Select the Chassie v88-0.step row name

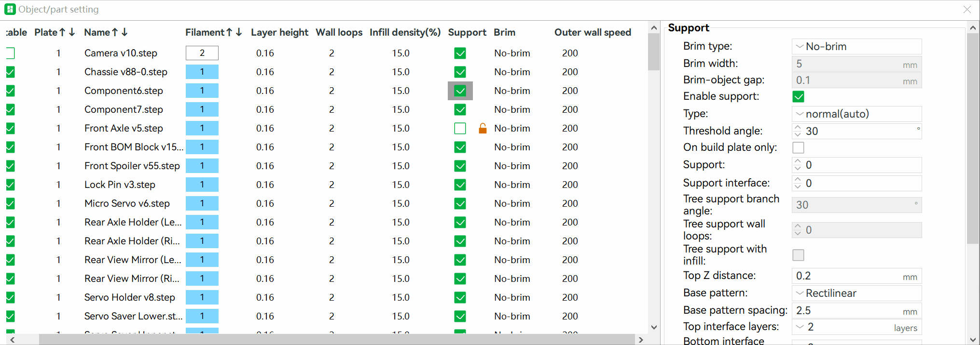click(x=125, y=72)
